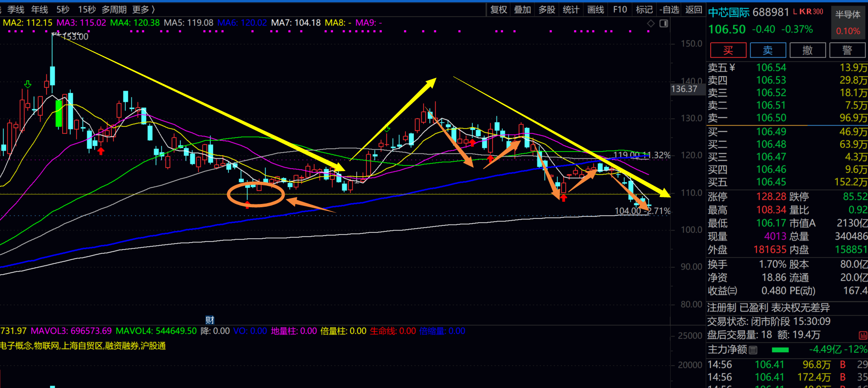Toggle the side panel layout icon

(x=664, y=23)
